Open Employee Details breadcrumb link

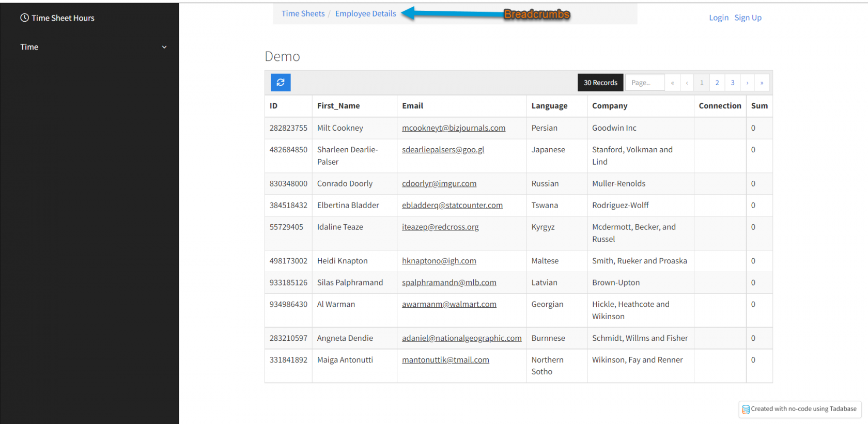[x=365, y=13]
